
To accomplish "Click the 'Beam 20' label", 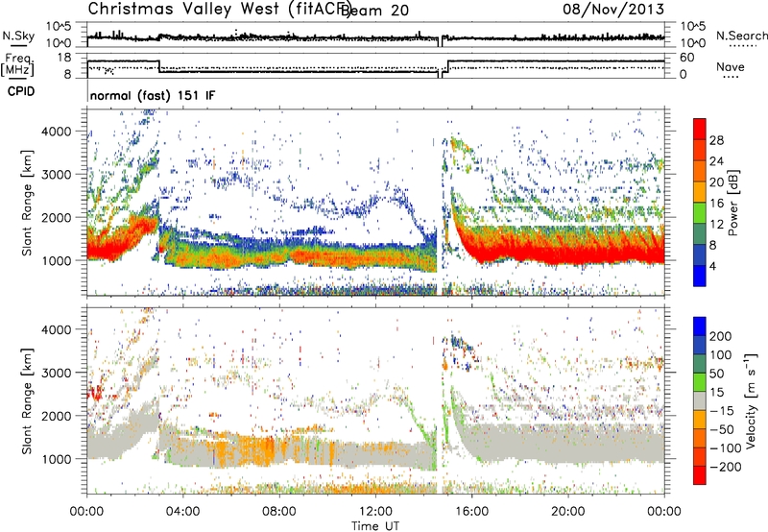I will point(374,11).
